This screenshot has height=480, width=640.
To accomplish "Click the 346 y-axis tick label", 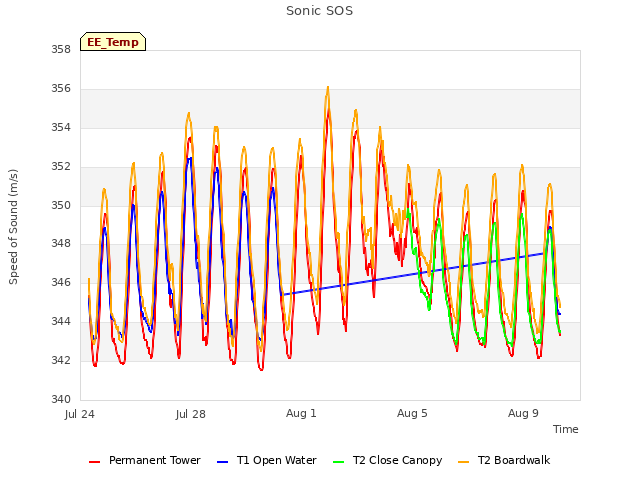I will (61, 282).
